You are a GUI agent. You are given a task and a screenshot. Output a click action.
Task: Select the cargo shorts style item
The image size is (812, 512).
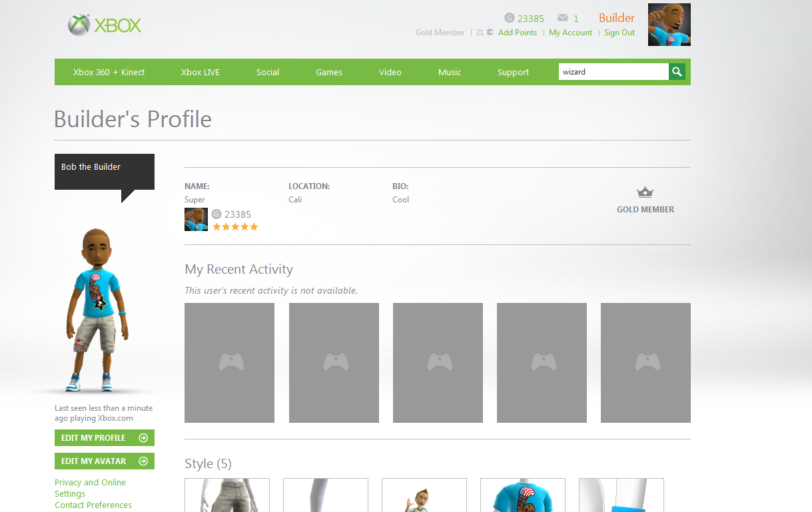[x=227, y=495]
